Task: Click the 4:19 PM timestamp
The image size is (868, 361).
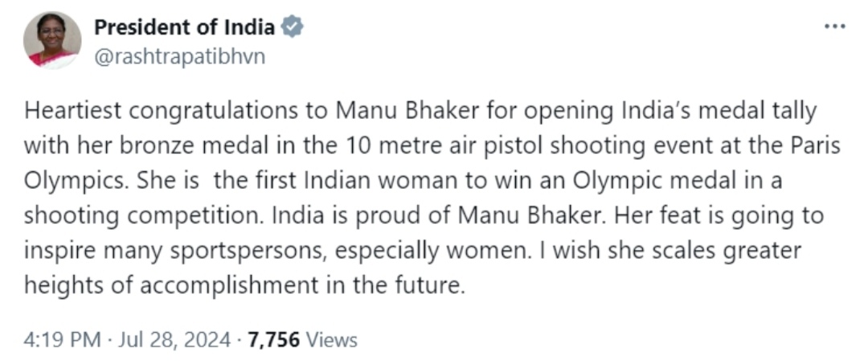Action: (x=62, y=339)
